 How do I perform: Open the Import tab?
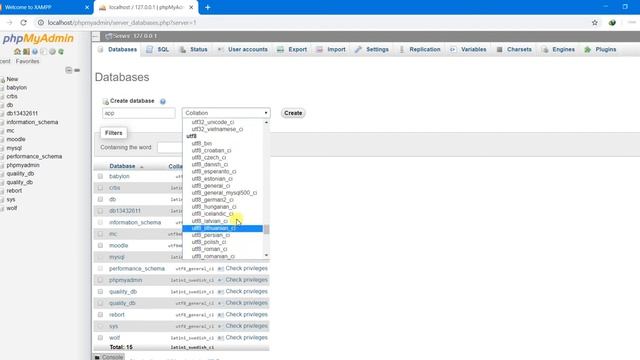coord(331,49)
